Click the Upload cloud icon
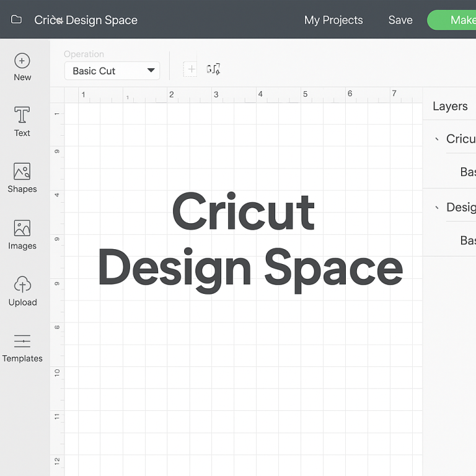This screenshot has height=476, width=476. click(x=22, y=284)
